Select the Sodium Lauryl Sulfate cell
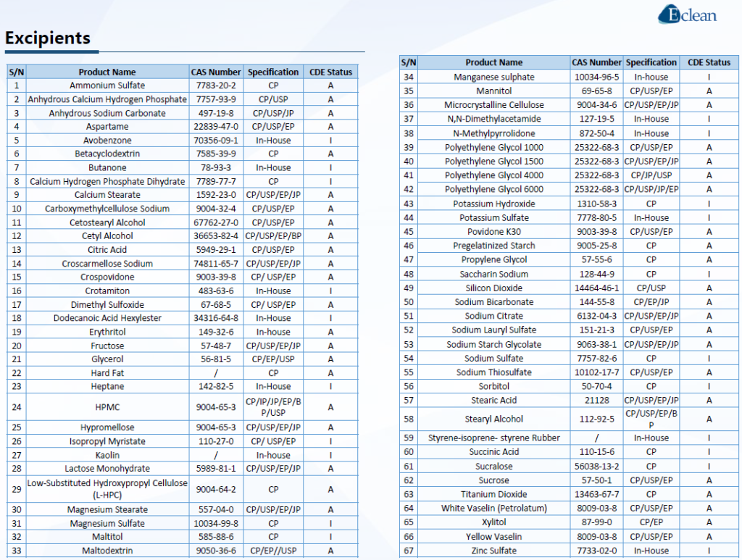Viewport: 742px width, 560px height. coord(494,330)
